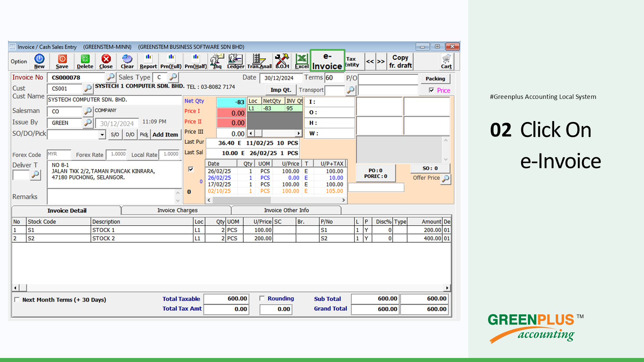Image resolution: width=644 pixels, height=362 pixels.
Task: Click the Pick button
Action: coord(144,134)
